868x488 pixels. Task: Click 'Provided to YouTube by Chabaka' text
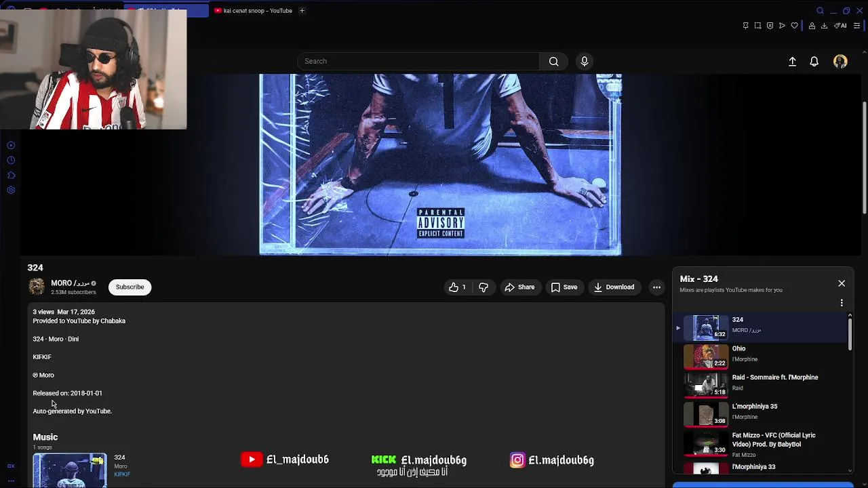[79, 321]
